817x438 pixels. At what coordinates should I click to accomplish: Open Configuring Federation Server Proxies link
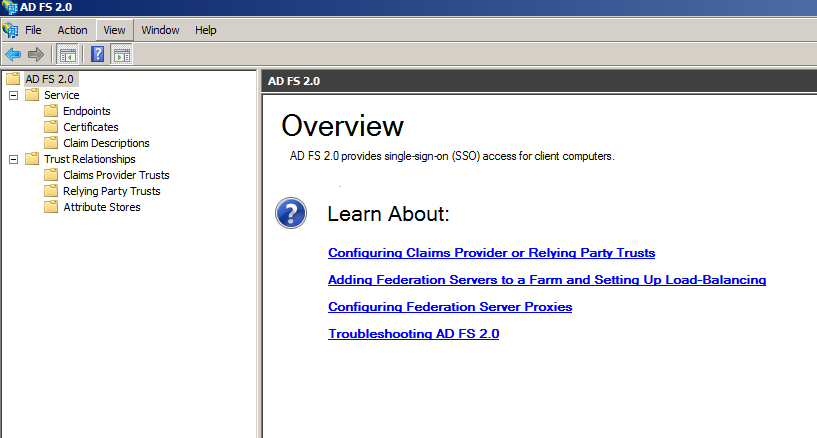[x=450, y=307]
